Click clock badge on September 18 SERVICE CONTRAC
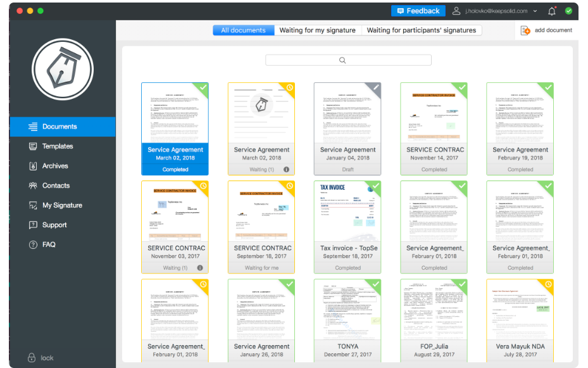The height and width of the screenshot is (368, 588). pos(289,186)
